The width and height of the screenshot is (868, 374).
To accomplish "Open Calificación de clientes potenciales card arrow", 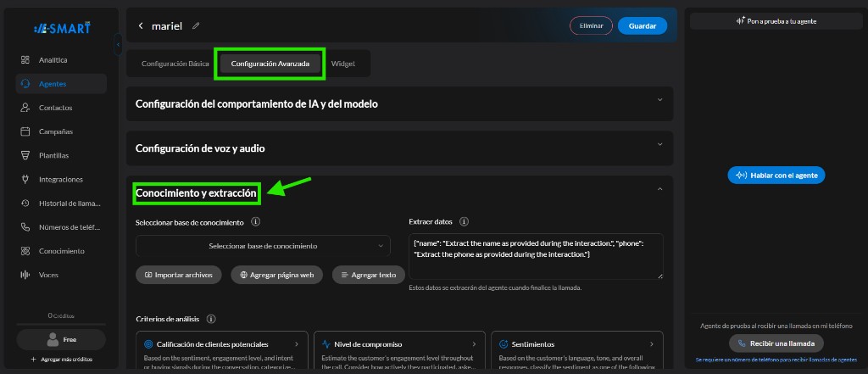I will tap(296, 344).
